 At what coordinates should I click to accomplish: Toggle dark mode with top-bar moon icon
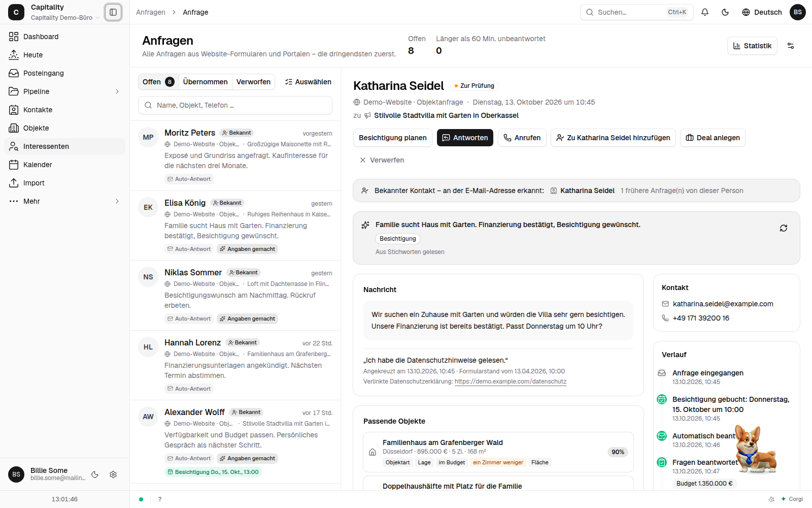pos(725,12)
